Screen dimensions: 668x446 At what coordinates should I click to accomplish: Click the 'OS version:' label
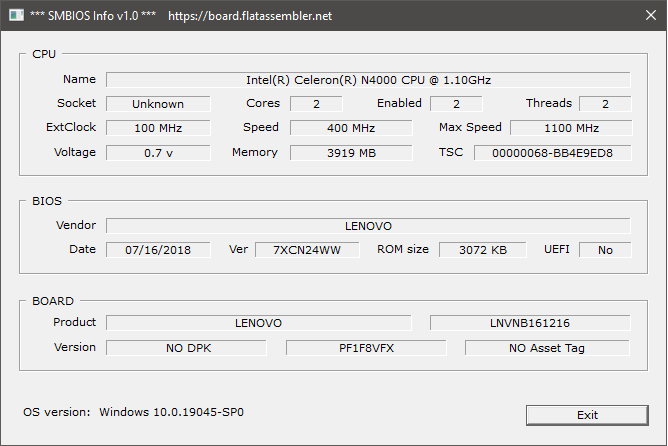point(57,412)
